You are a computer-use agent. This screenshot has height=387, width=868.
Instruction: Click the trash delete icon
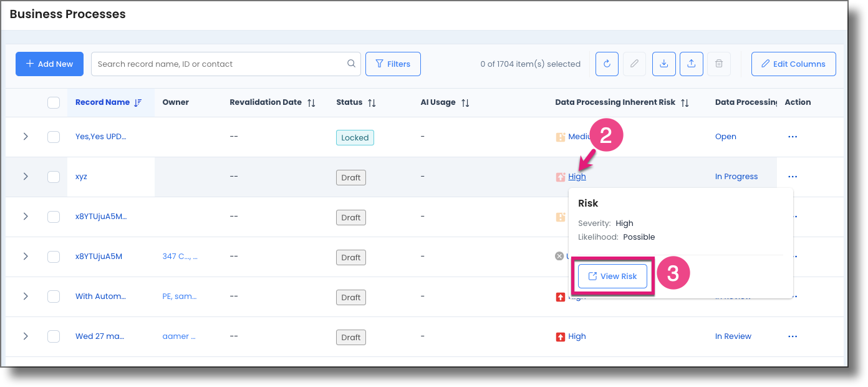(719, 64)
